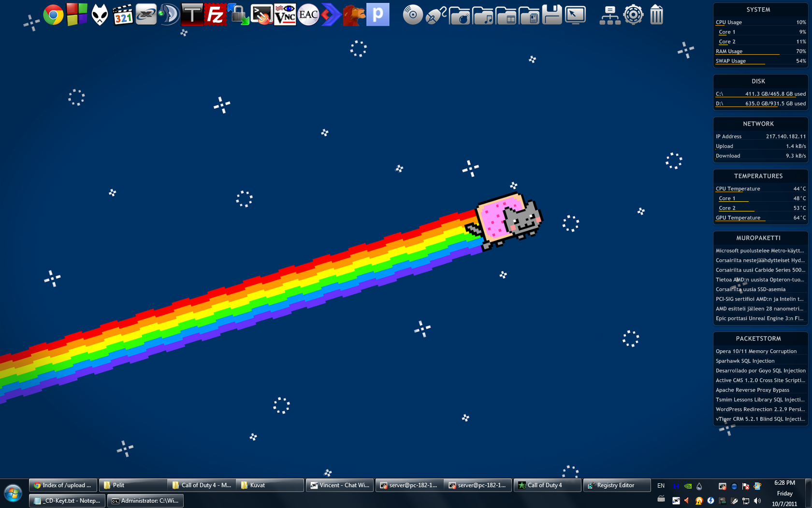Open 'Corsairilta uusi Carbide Series 500...' headline
The height and width of the screenshot is (508, 812).
pyautogui.click(x=760, y=270)
